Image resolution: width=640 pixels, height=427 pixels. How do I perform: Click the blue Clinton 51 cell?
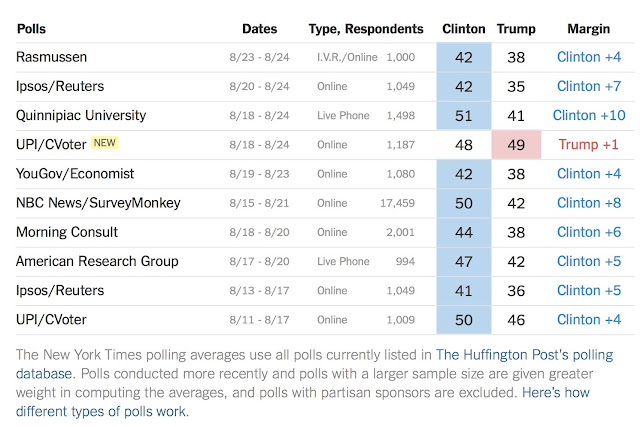[464, 116]
